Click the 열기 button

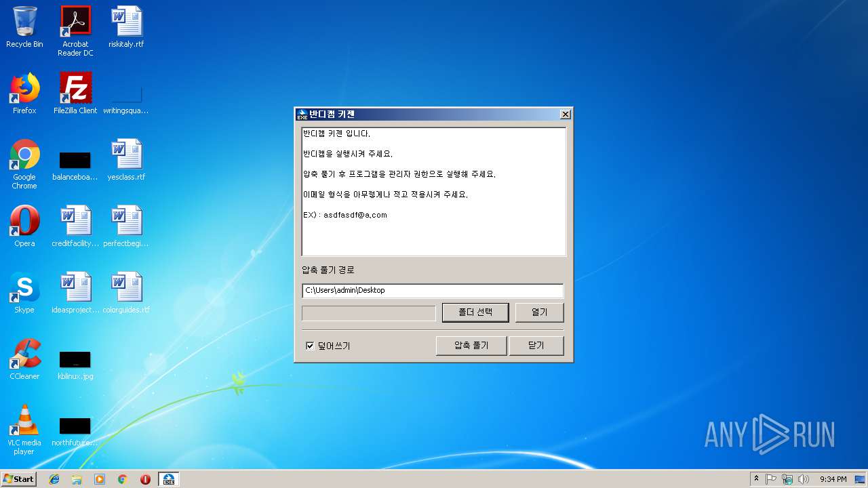539,312
